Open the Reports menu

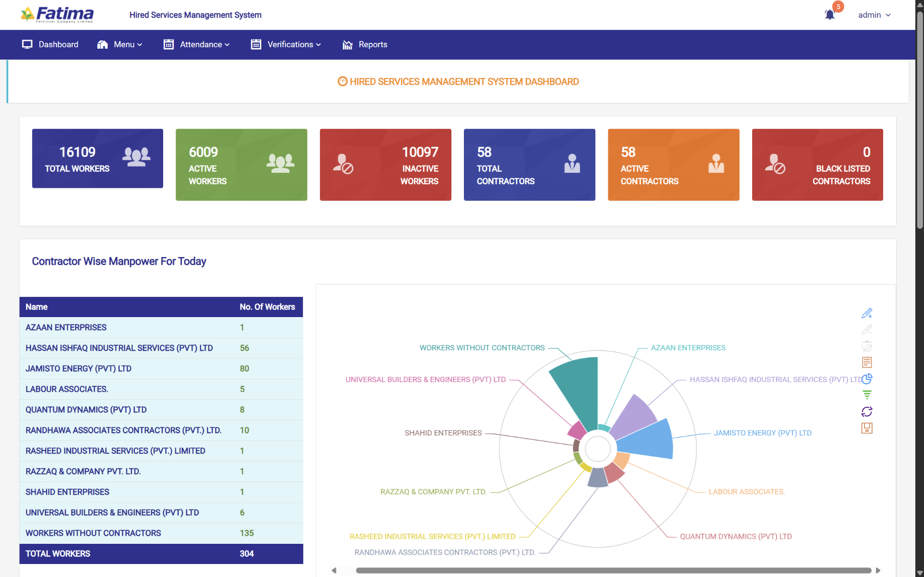(373, 44)
